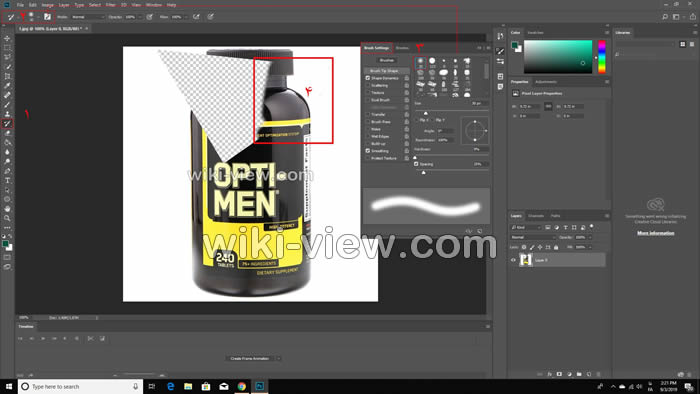Select the Horizontal Type tool
The height and width of the screenshot is (394, 700).
click(7, 181)
